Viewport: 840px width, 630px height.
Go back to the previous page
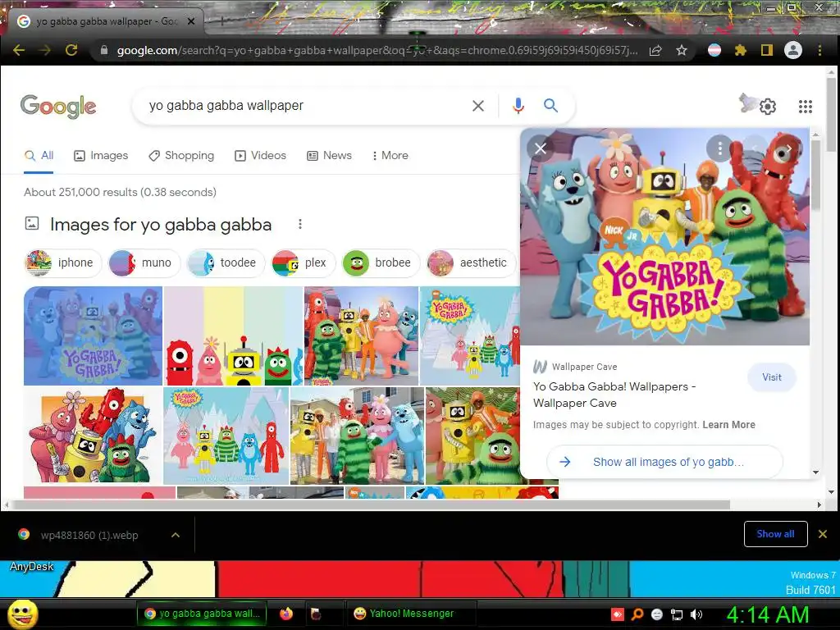[x=19, y=50]
